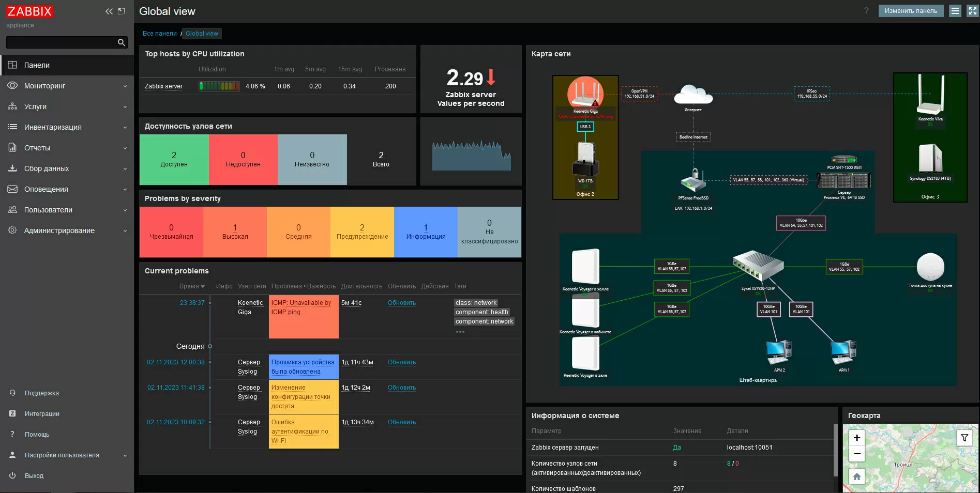Click the Помощь question mark icon
The image size is (980, 493).
click(x=12, y=434)
